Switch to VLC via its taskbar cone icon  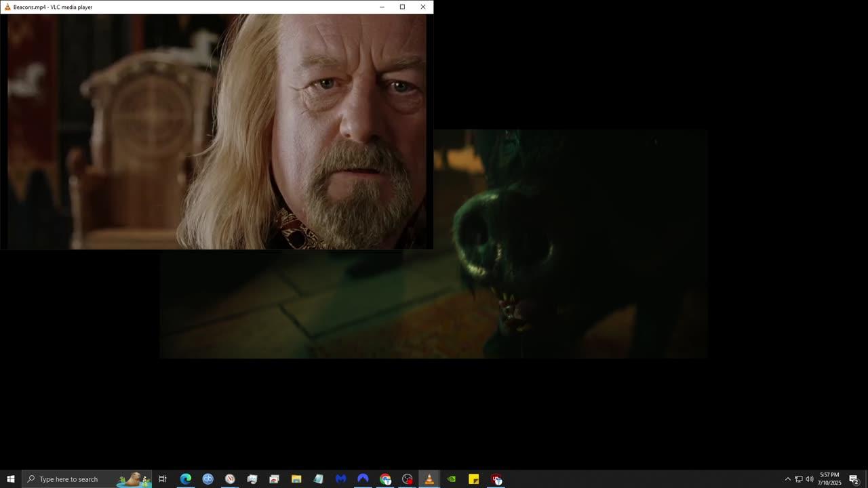click(x=429, y=479)
